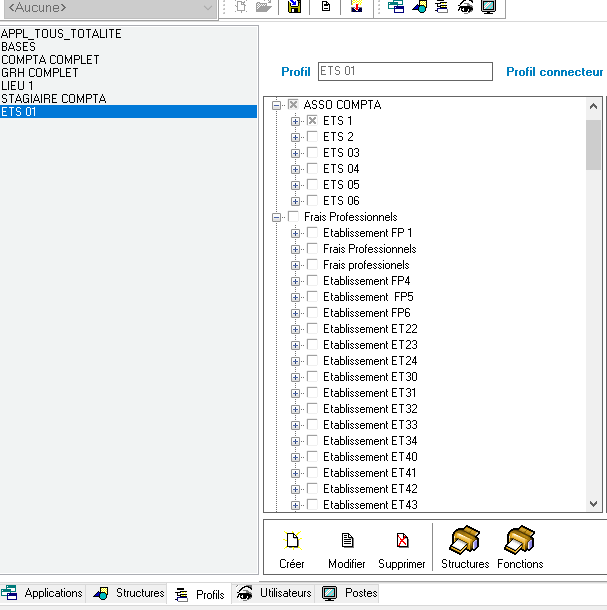Collapse the ASSO COMPTA tree node
The height and width of the screenshot is (610, 607).
[276, 105]
